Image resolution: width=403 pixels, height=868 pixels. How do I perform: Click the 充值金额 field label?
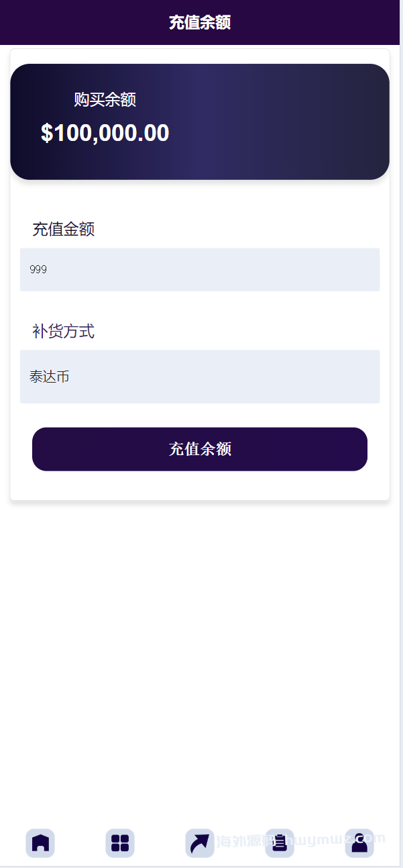[64, 229]
